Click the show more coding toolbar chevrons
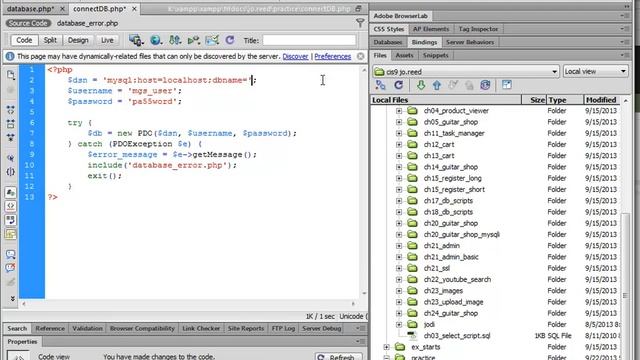 pos(12,298)
